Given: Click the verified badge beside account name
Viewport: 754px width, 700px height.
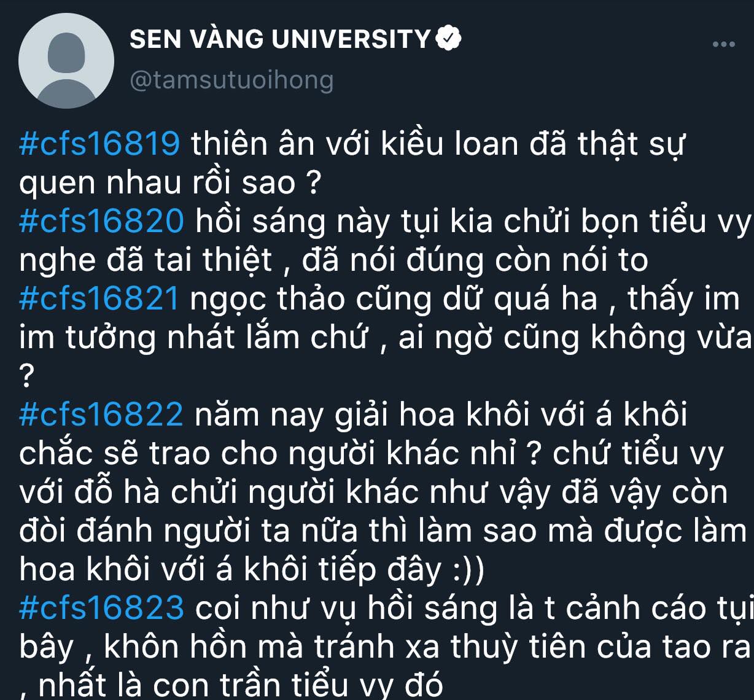Looking at the screenshot, I should coord(448,40).
